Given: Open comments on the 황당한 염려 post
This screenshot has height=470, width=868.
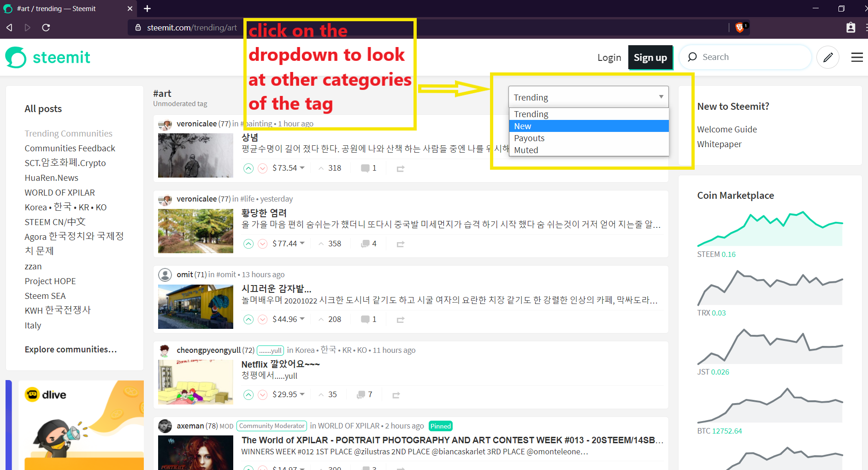Looking at the screenshot, I should point(365,244).
